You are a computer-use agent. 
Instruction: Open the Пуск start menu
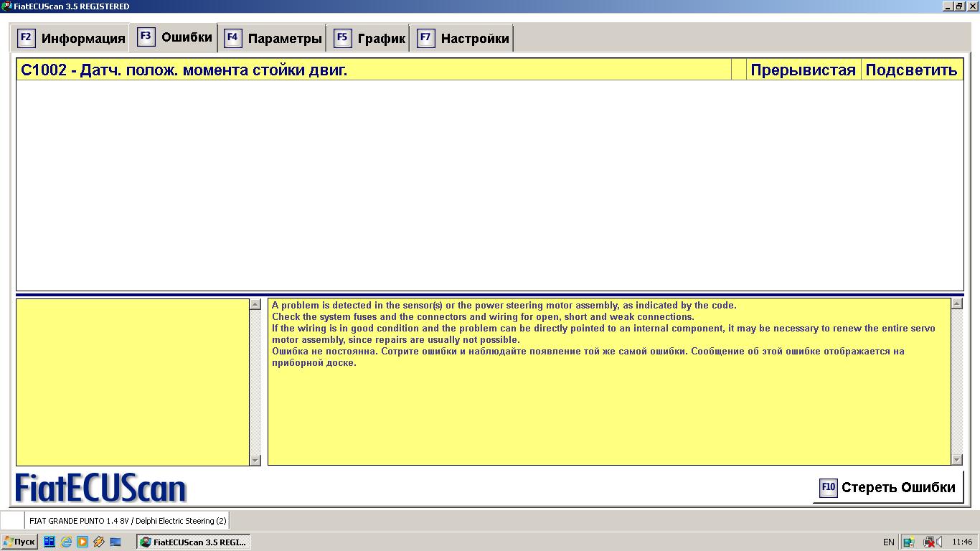pos(19,542)
